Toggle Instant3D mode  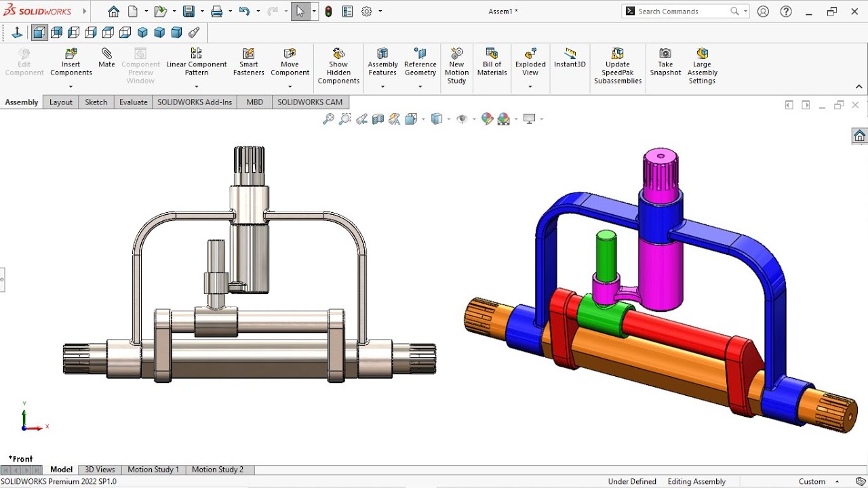pos(570,58)
